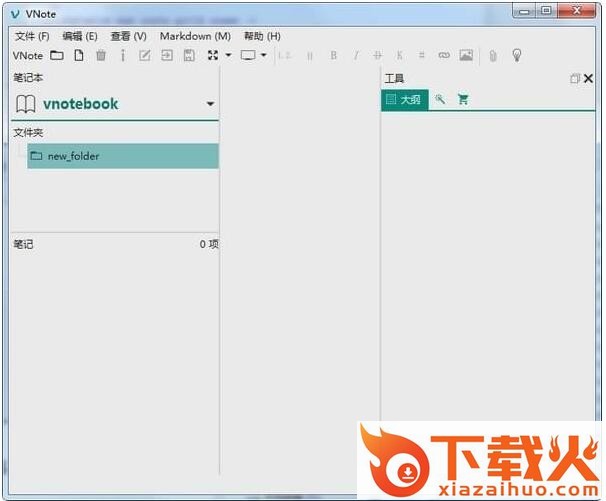
Task: Toggle italic formatting button
Action: [356, 56]
